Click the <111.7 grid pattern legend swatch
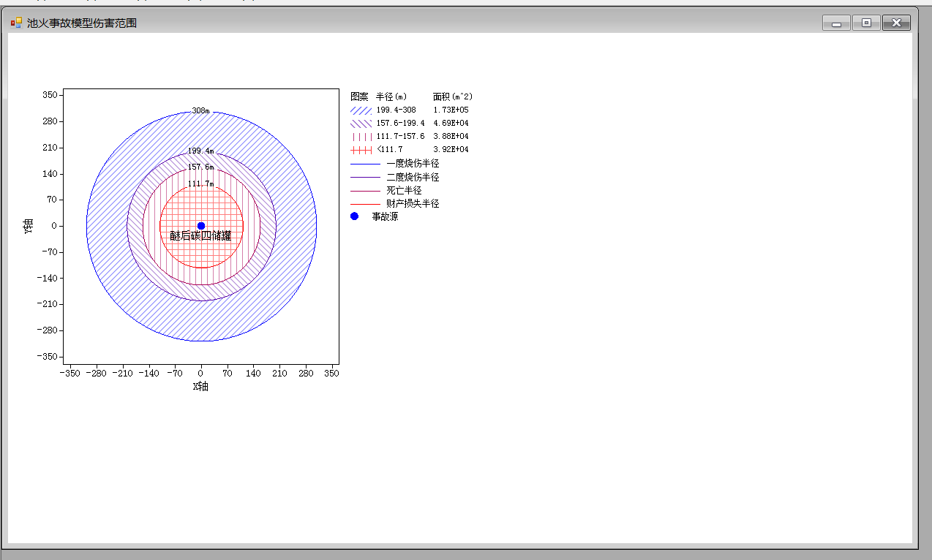This screenshot has width=932, height=560. [361, 149]
